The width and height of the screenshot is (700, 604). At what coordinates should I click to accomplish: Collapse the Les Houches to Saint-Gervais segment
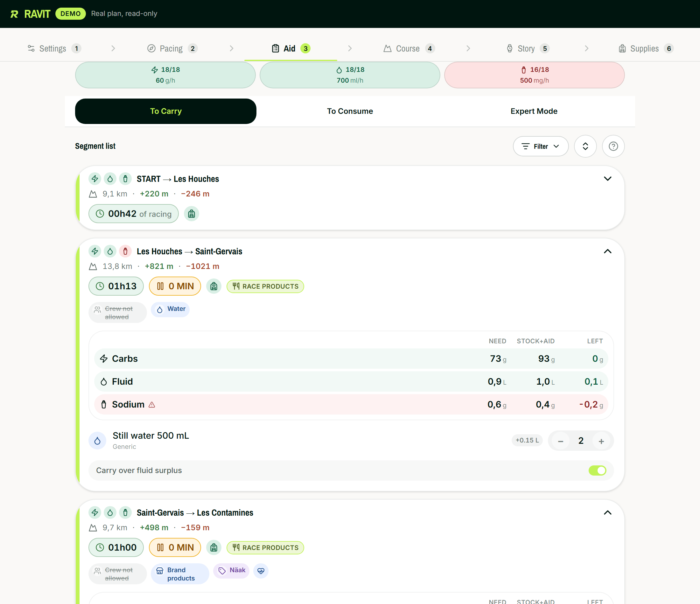tap(607, 251)
